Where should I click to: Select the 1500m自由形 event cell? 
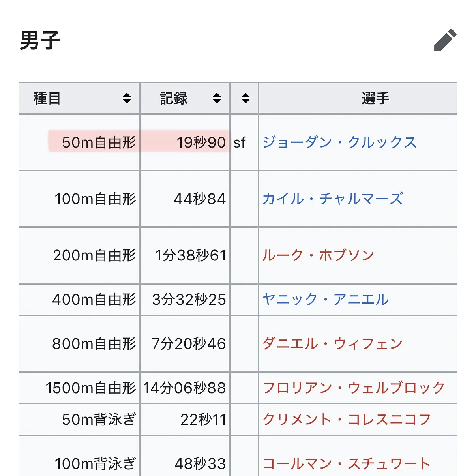click(91, 388)
